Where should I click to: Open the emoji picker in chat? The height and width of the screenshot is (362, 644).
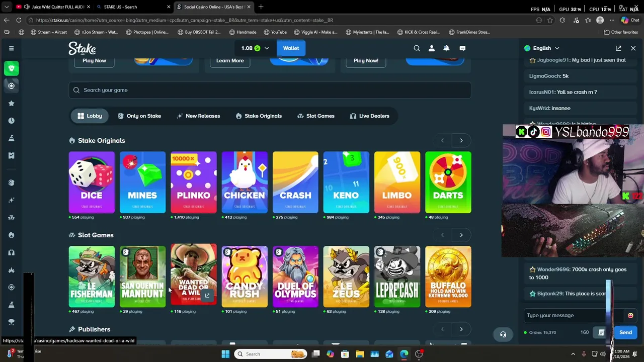point(630,315)
